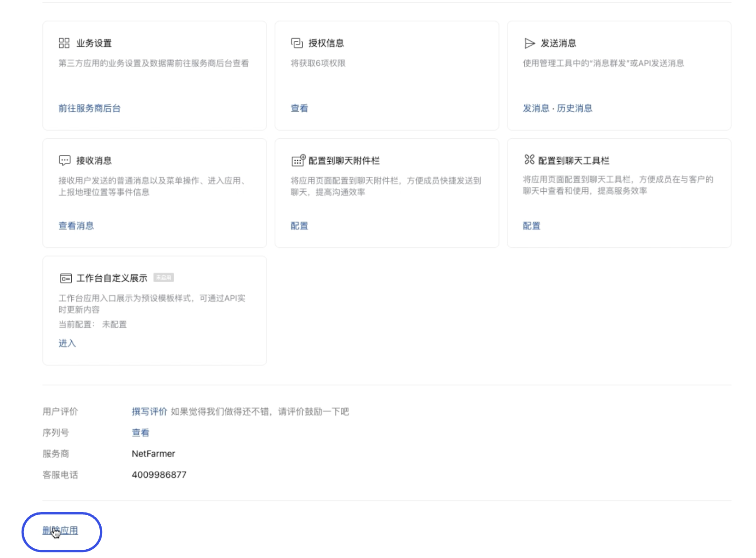Click the 授权信息 copy icon
This screenshot has width=756, height=558.
tap(297, 43)
